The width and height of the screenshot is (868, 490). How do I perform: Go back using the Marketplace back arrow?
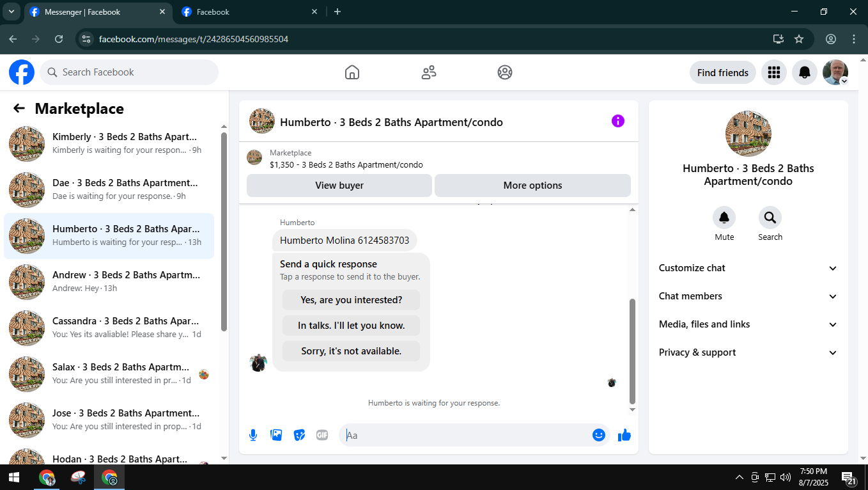pos(19,109)
